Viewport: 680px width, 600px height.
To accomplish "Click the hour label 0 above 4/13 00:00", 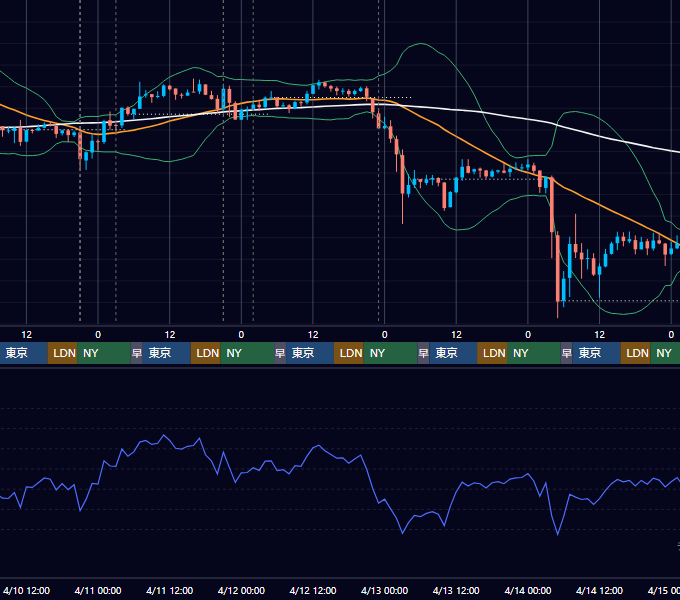I will 384,335.
